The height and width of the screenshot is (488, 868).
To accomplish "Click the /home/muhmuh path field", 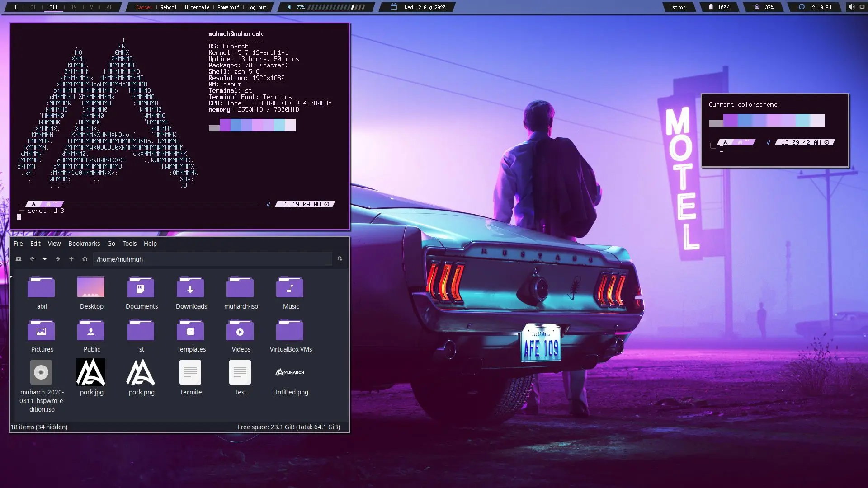I will tap(212, 259).
